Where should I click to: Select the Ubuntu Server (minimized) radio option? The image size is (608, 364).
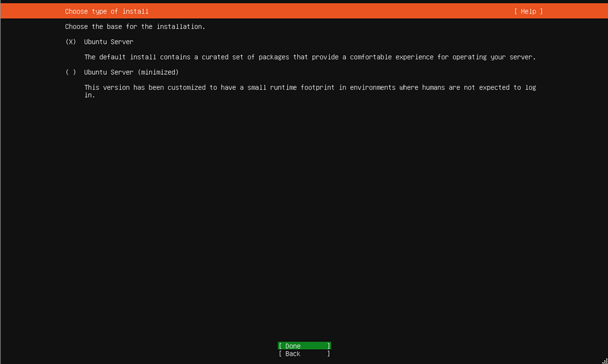70,72
